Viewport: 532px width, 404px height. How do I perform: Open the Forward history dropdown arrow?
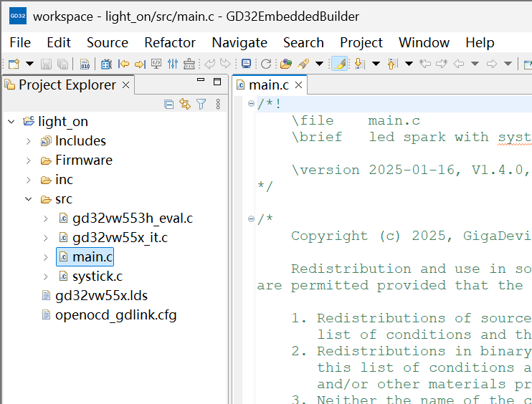pyautogui.click(x=508, y=64)
